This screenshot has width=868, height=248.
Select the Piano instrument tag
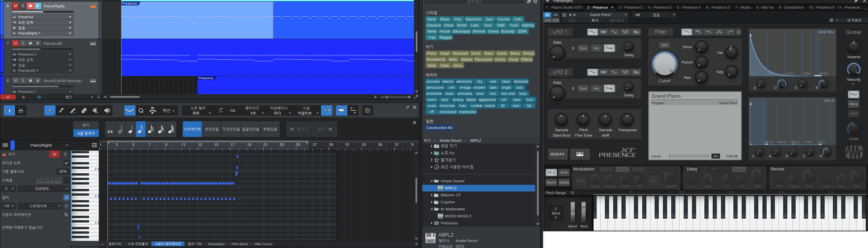tap(431, 53)
